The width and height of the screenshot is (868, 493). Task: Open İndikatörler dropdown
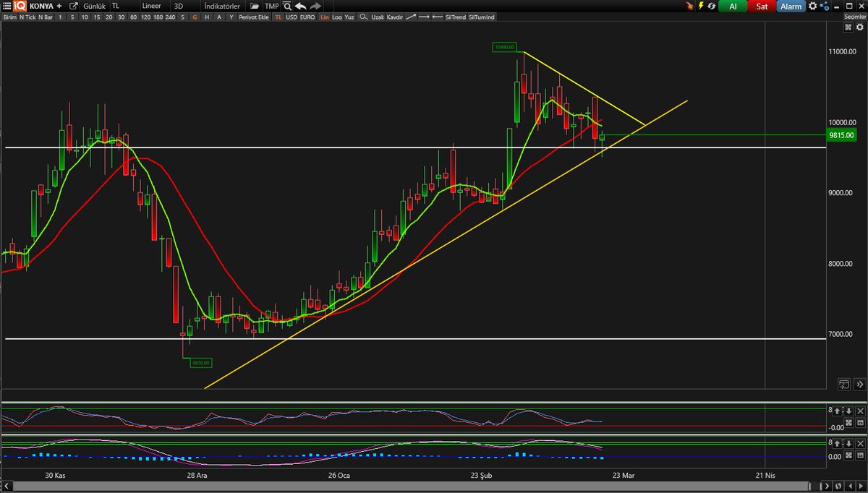coord(224,6)
